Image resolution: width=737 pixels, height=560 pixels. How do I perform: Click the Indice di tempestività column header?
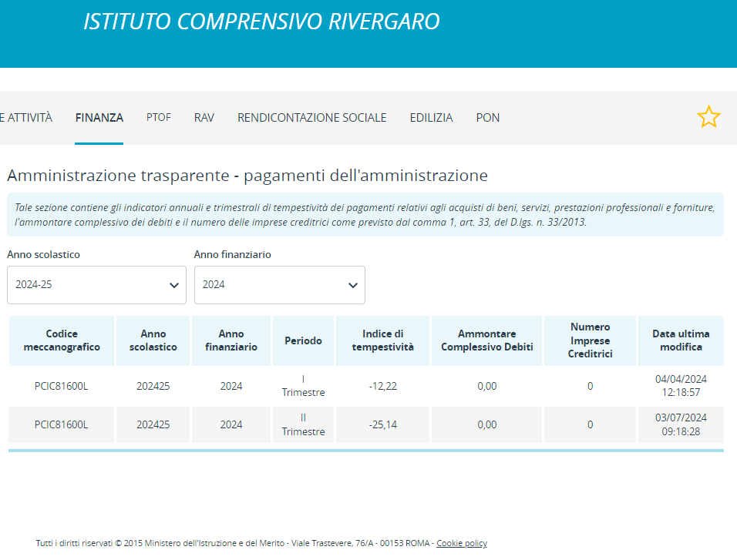[x=382, y=340]
